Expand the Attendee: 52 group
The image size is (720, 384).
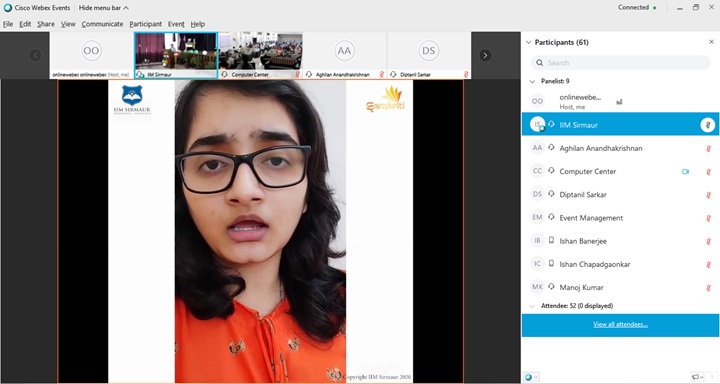[532, 306]
